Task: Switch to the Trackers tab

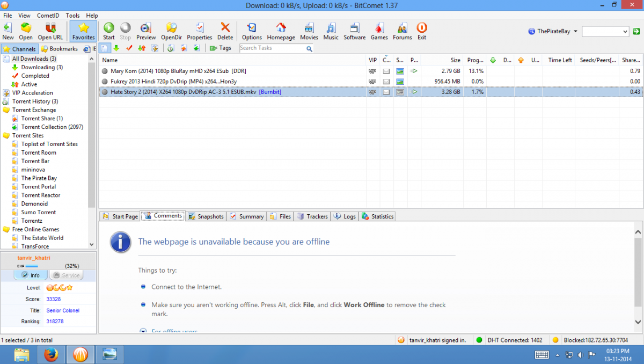Action: point(312,216)
